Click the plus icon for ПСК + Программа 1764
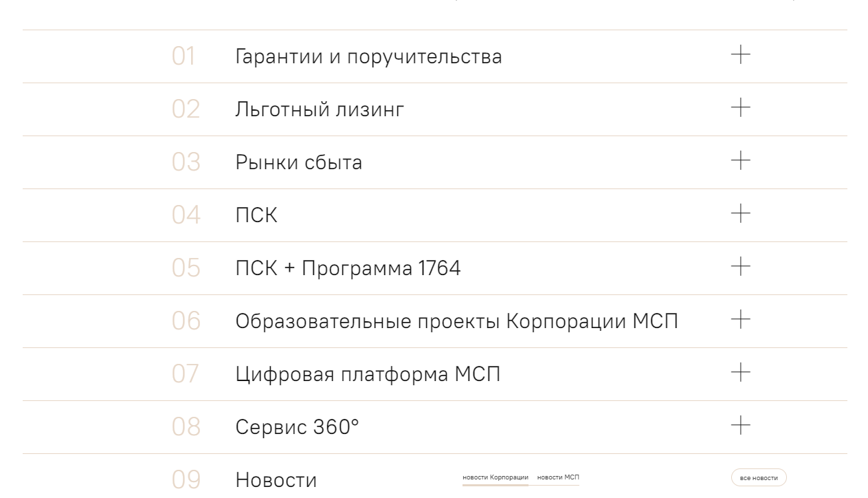The height and width of the screenshot is (498, 868). click(739, 268)
